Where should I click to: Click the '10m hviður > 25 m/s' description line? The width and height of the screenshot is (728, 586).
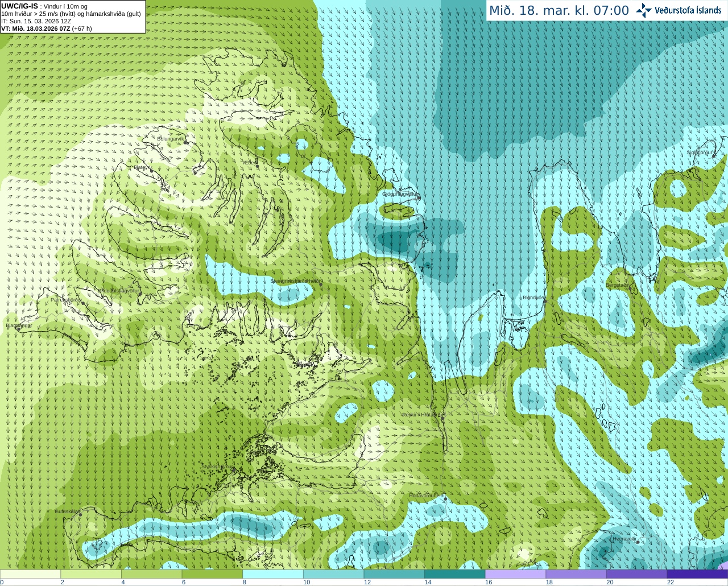(71, 14)
